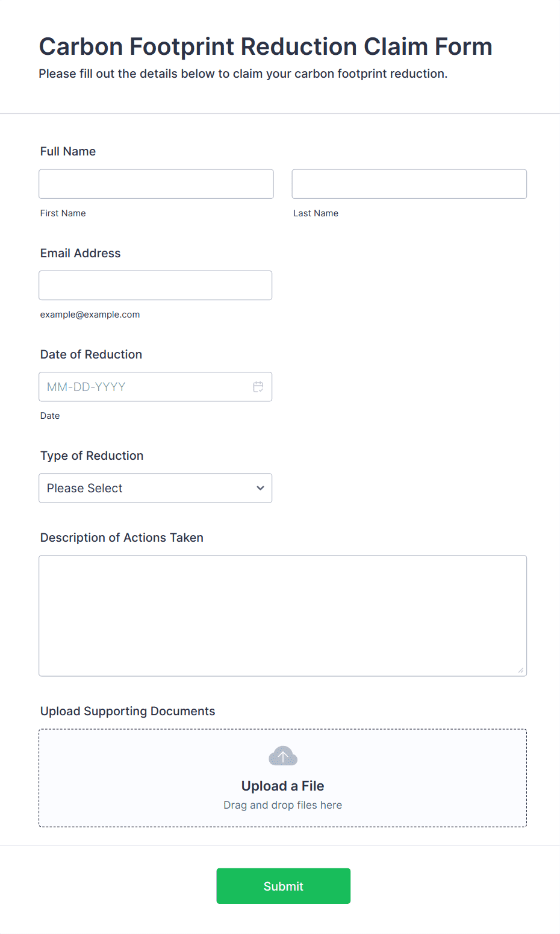560x934 pixels.
Task: Click the Carbon Footprint Reduction Claim Form heading
Action: tap(266, 46)
